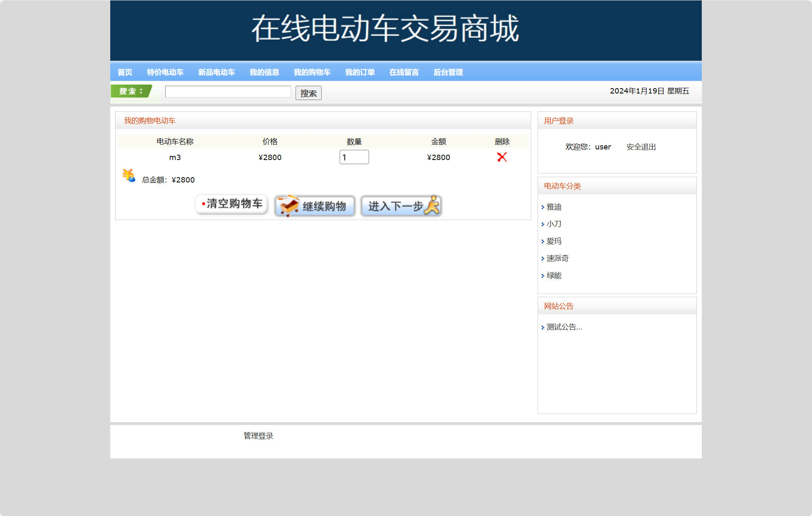Select the 爱玛 category link
Image resolution: width=812 pixels, height=516 pixels.
pos(554,241)
